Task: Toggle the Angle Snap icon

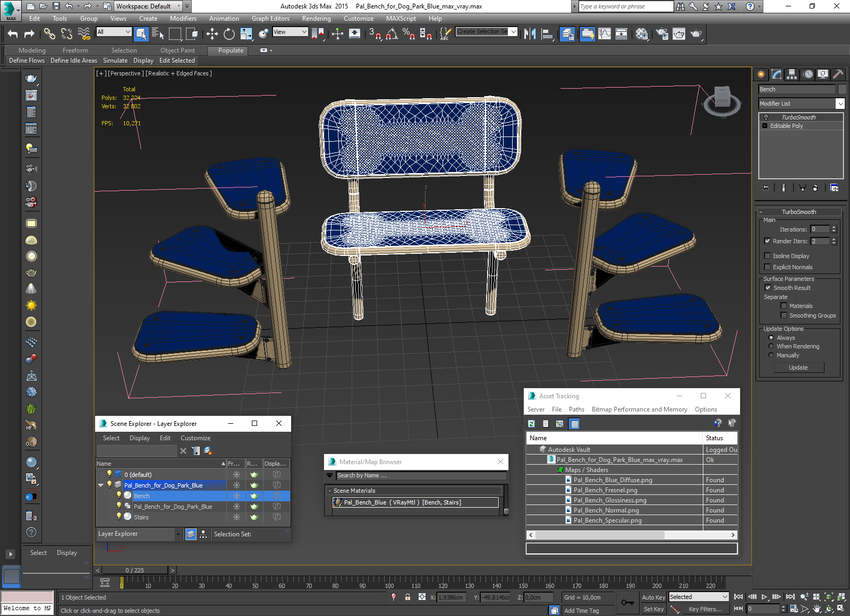Action: (x=392, y=34)
